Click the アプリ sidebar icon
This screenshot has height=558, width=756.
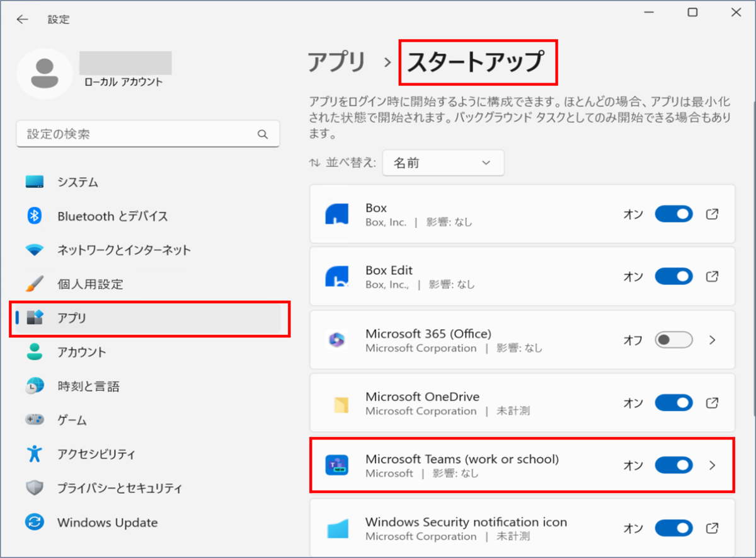(35, 318)
